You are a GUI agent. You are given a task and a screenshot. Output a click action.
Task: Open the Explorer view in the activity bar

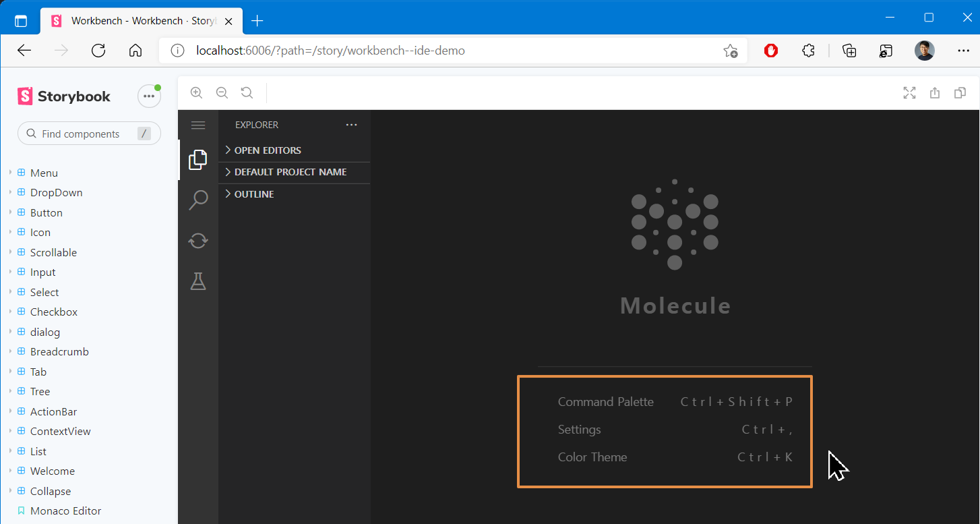(197, 159)
